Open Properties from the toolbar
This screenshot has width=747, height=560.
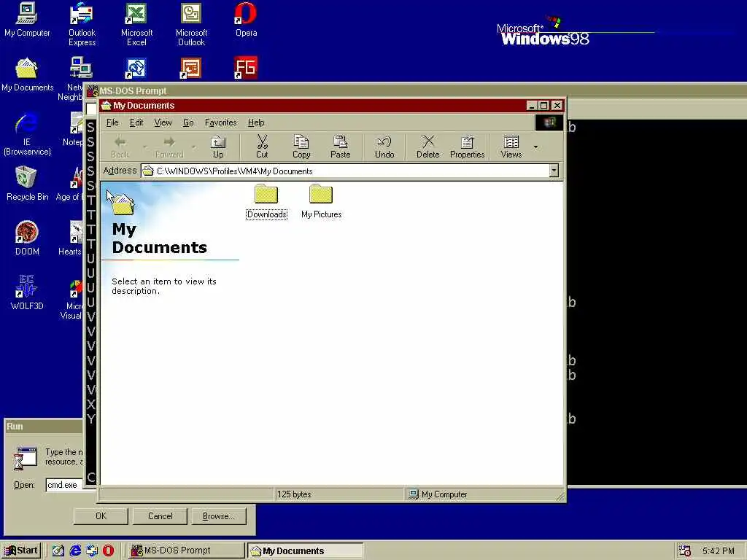[x=468, y=147]
